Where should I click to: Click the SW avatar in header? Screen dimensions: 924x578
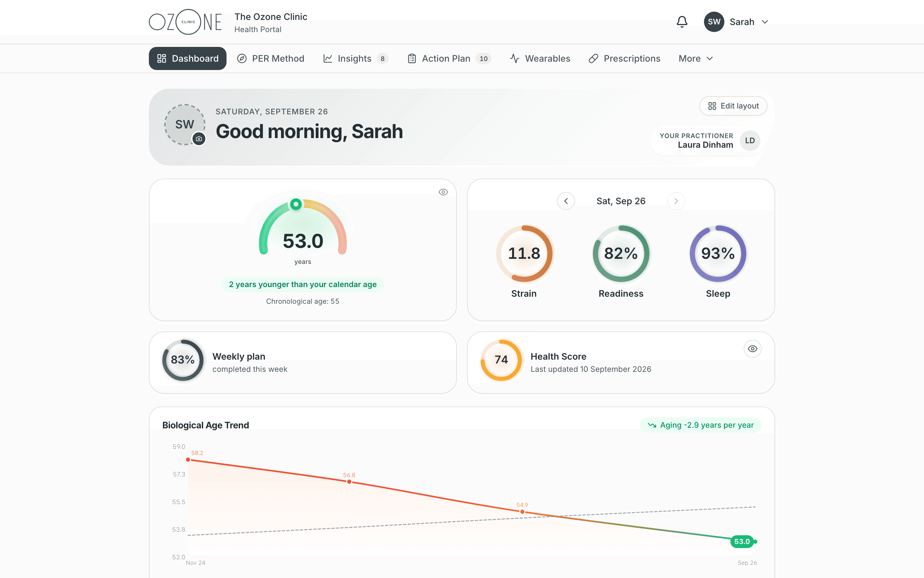point(714,22)
